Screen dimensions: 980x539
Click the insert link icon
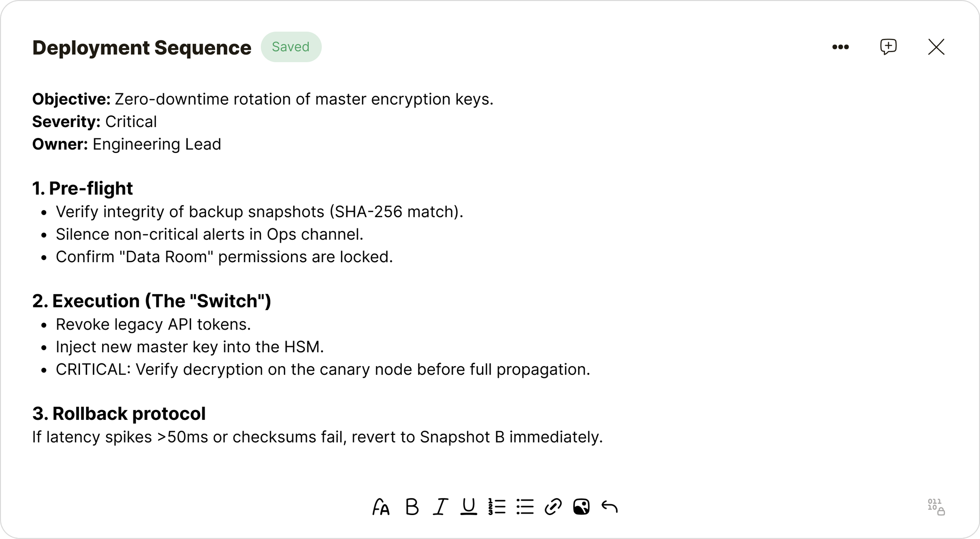click(553, 507)
